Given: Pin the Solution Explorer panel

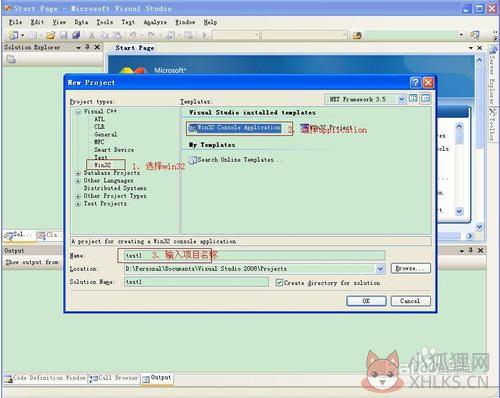Looking at the screenshot, I should (87, 47).
